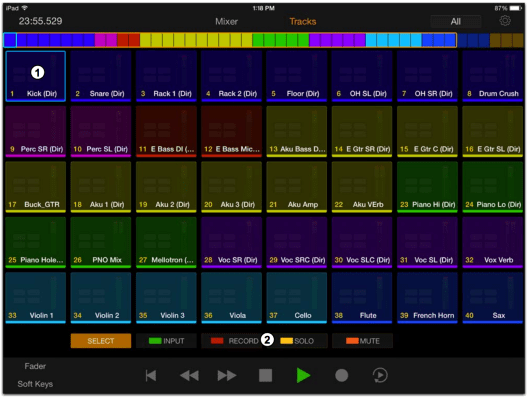
Task: Select the Voc SLC (Dir) track tile
Action: 362,243
